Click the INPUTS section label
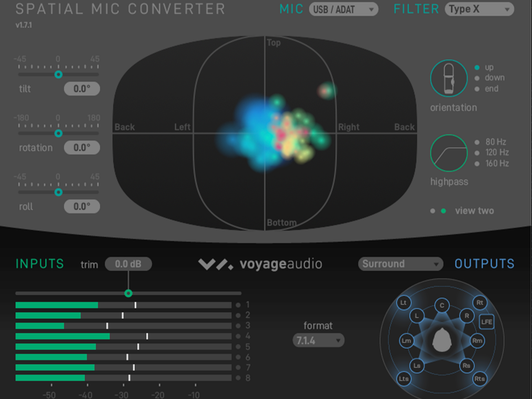Viewport: 532px width, 399px height. 39,263
